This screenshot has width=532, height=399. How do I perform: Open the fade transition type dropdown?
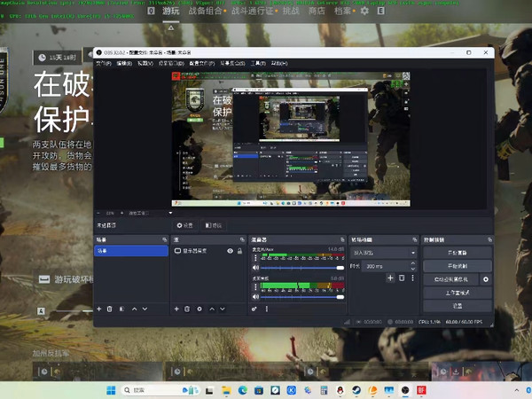[383, 253]
